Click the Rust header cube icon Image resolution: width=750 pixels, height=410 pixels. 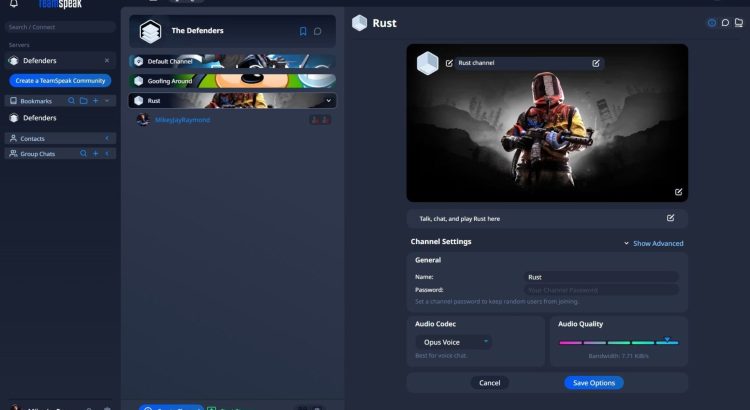coord(360,23)
